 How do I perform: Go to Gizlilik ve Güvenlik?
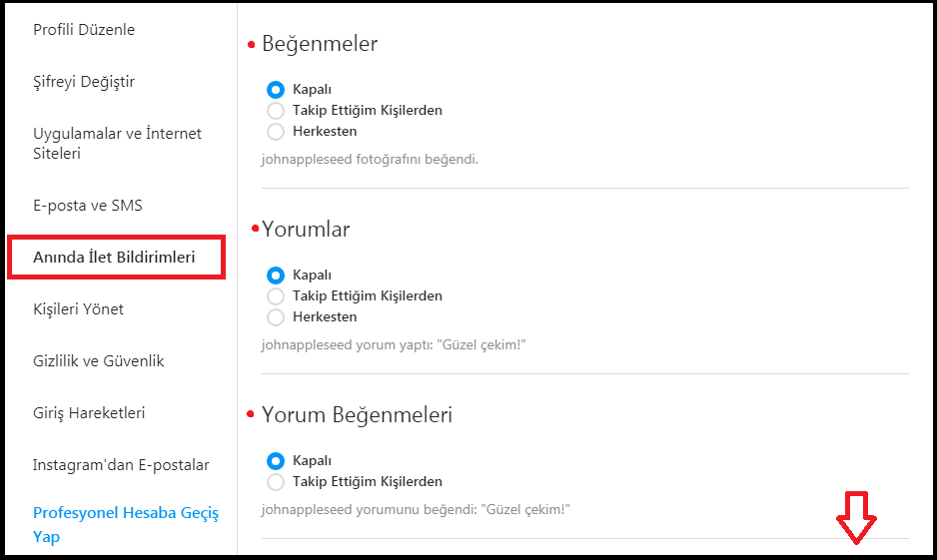(99, 361)
